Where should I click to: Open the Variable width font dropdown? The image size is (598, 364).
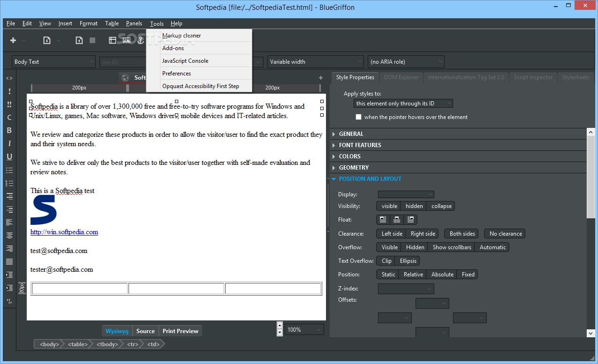coord(315,62)
